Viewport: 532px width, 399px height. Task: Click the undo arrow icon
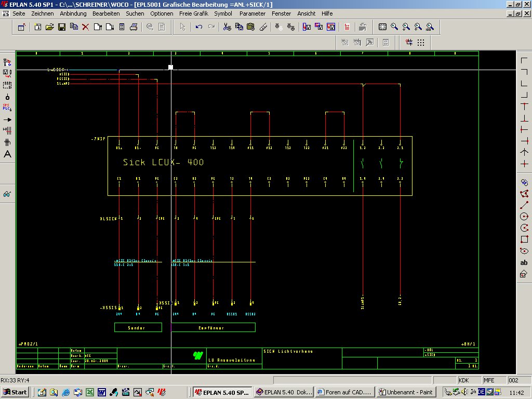[199, 27]
